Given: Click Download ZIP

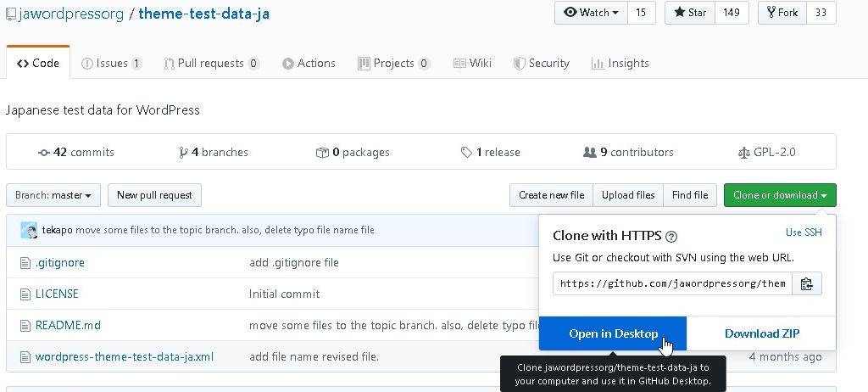Looking at the screenshot, I should [761, 333].
